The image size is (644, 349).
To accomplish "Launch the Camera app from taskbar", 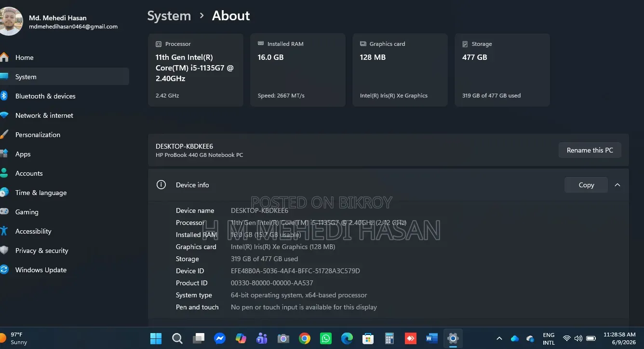I will 283,338.
